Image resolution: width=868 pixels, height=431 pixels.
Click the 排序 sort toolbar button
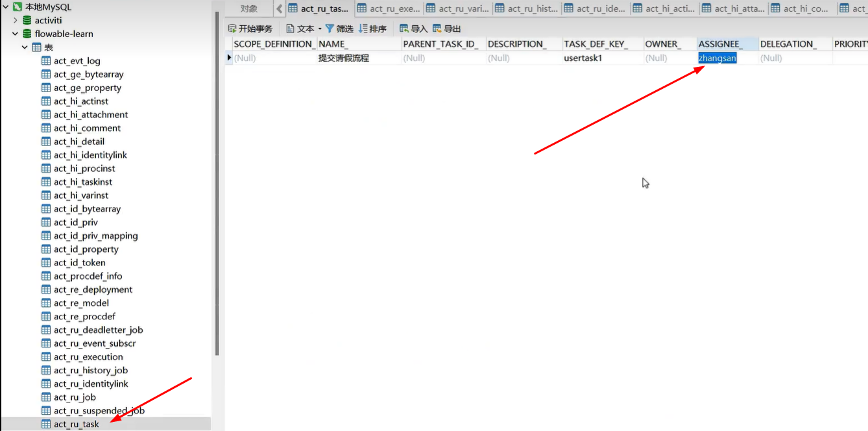click(x=372, y=29)
